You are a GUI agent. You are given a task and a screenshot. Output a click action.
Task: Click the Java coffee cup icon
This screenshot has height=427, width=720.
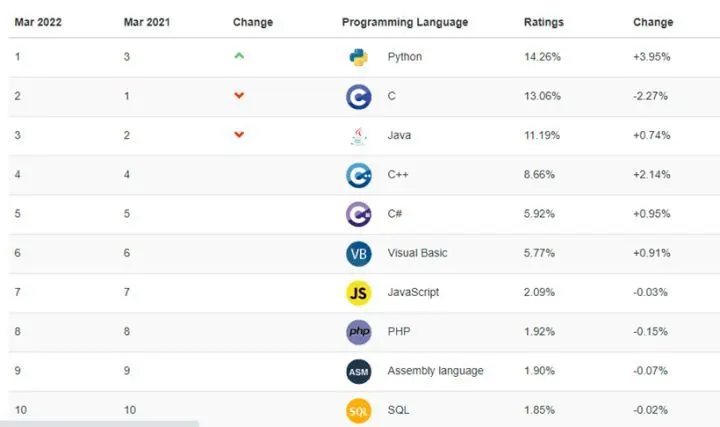[x=358, y=136]
